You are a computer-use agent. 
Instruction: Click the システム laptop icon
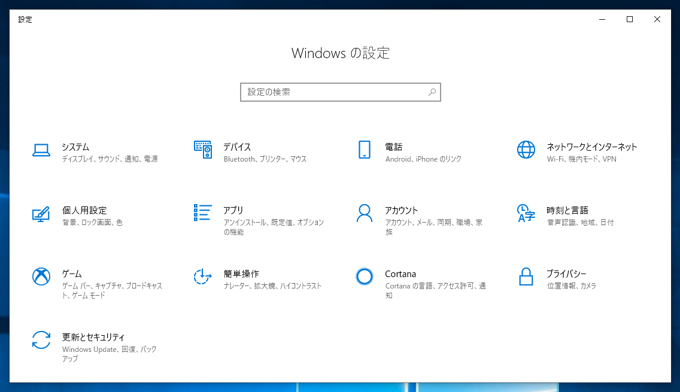41,150
